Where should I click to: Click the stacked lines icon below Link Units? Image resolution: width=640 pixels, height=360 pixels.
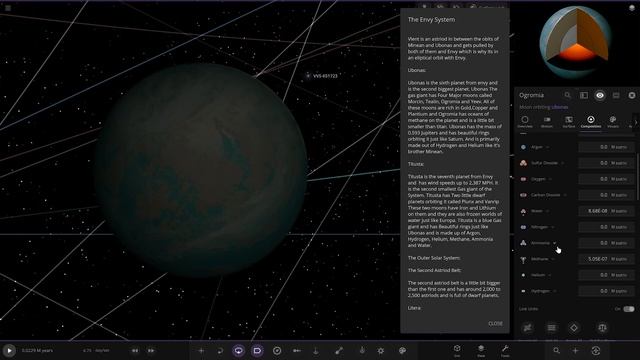pyautogui.click(x=551, y=328)
